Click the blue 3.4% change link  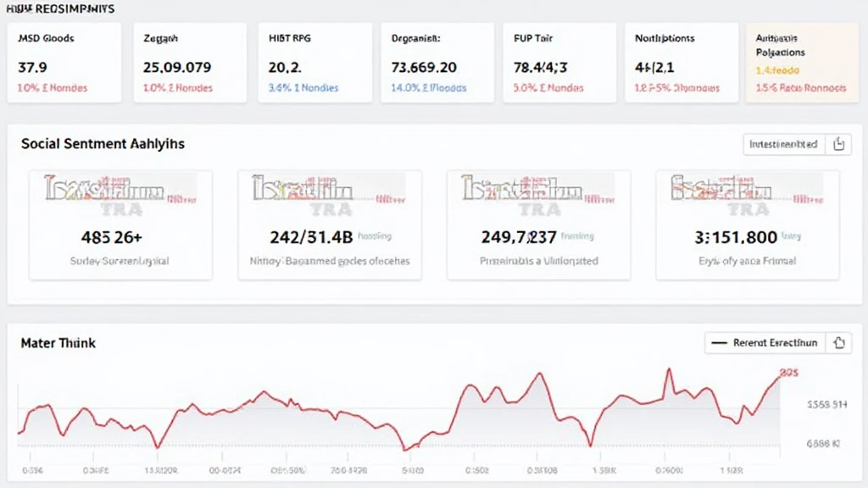coord(303,88)
